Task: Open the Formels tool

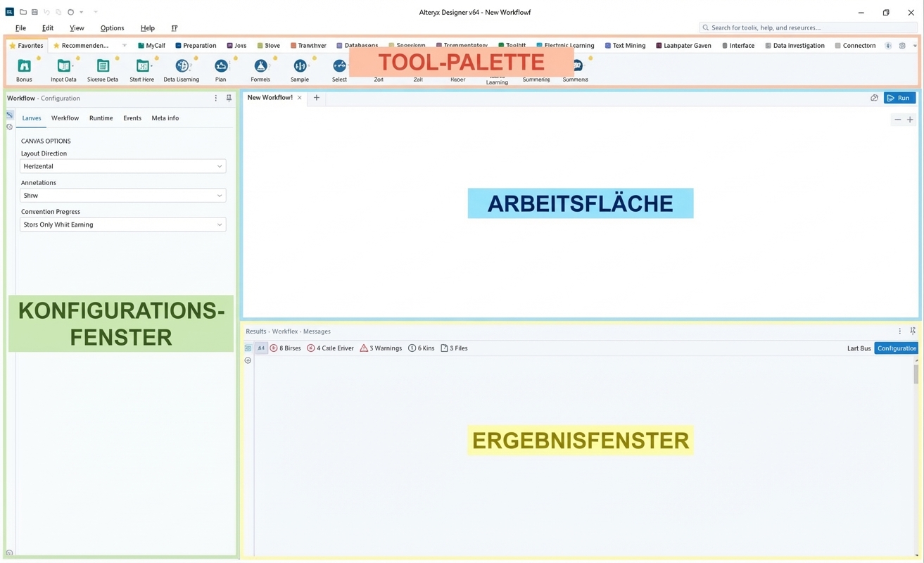Action: click(x=260, y=67)
